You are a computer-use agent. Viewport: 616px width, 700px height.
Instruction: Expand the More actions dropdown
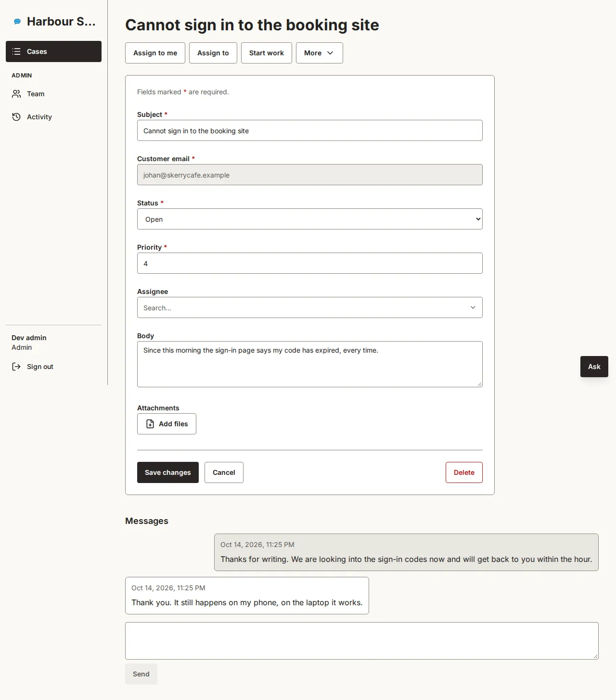[x=320, y=53]
